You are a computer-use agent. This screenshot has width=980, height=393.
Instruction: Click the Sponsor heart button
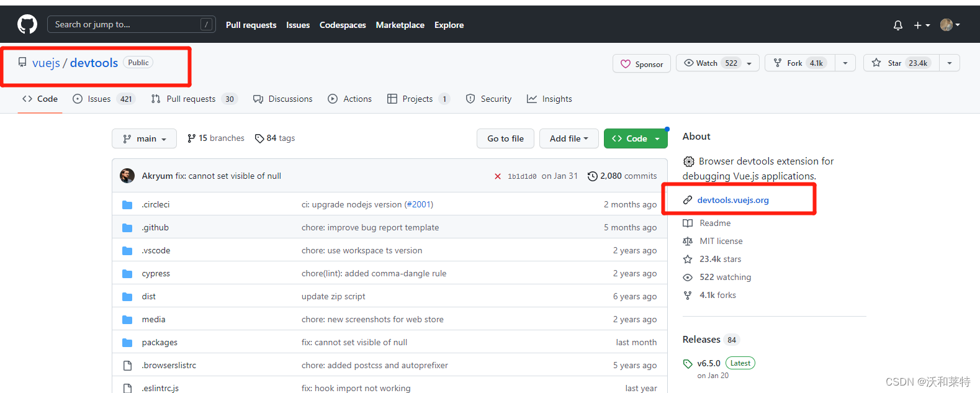coord(642,64)
